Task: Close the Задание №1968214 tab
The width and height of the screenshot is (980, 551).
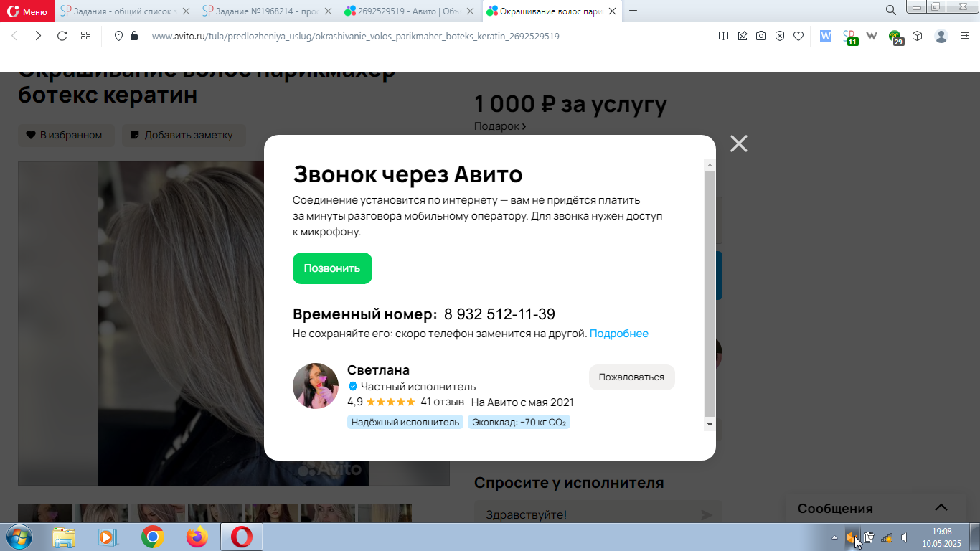Action: [x=329, y=11]
